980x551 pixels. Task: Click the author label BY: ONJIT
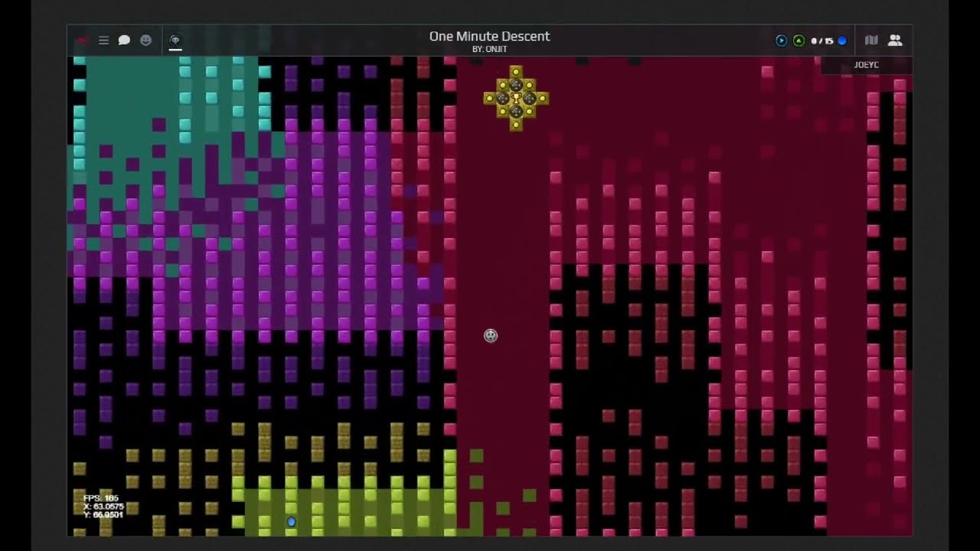pos(489,49)
